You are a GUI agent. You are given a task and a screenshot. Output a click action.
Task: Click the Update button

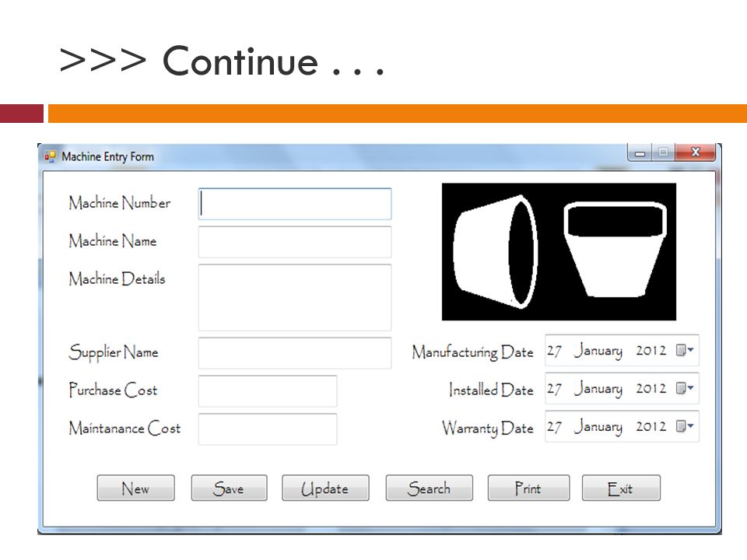[325, 488]
